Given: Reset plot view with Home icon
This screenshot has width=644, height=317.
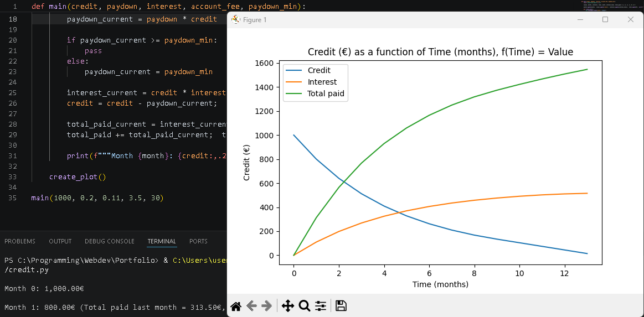Looking at the screenshot, I should [235, 305].
